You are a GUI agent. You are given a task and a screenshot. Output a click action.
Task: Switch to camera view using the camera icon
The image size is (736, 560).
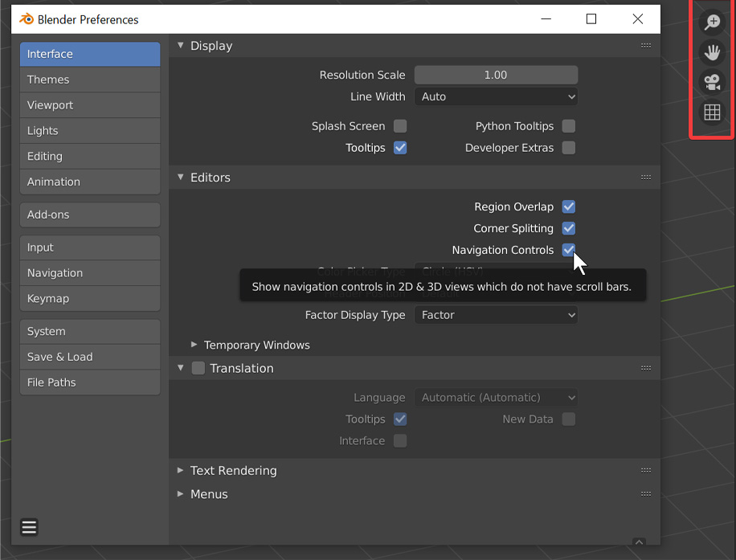pyautogui.click(x=712, y=82)
